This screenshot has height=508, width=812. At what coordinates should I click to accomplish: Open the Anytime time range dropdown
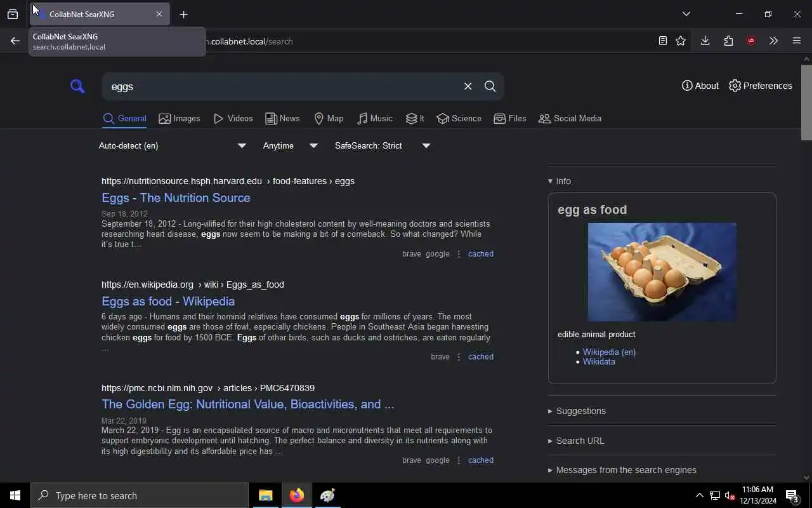pyautogui.click(x=291, y=145)
